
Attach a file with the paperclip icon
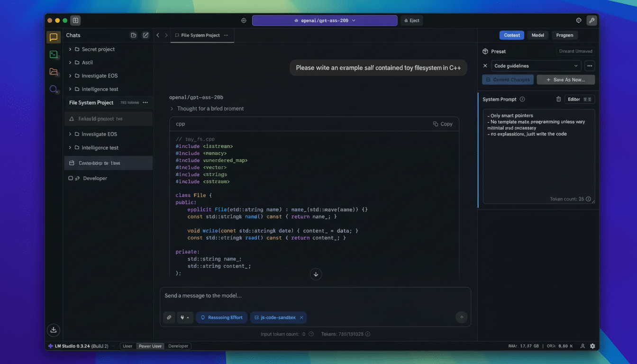pos(169,317)
